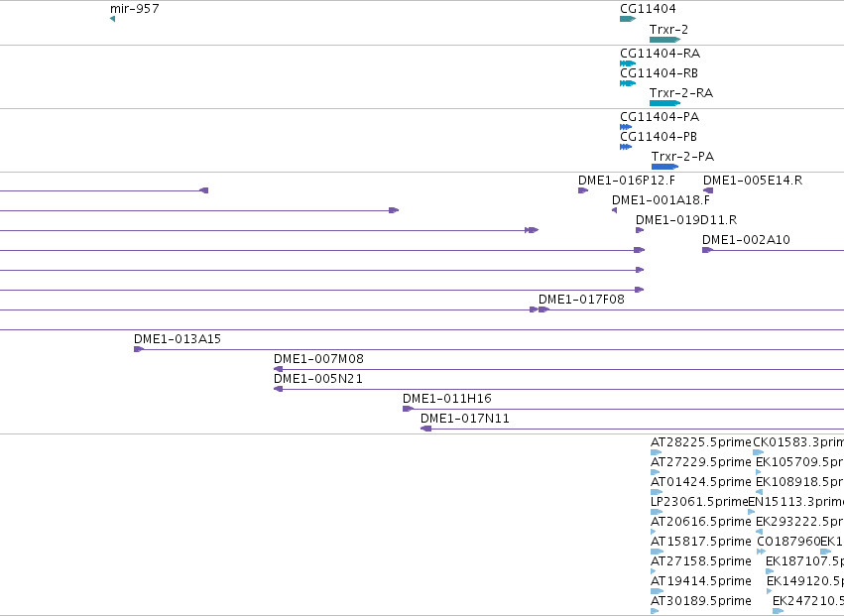Select the CG11404-RB transcript feature
This screenshot has height=616, width=844.
pyautogui.click(x=628, y=83)
